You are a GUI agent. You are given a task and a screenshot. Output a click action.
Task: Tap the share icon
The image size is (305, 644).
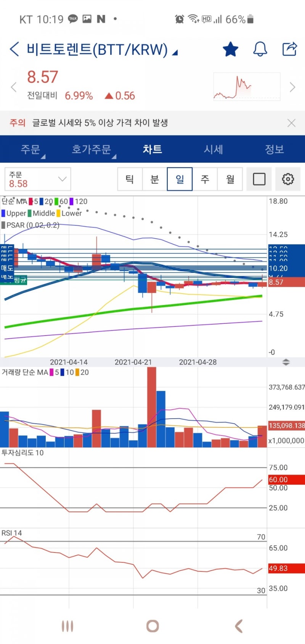coord(289,49)
